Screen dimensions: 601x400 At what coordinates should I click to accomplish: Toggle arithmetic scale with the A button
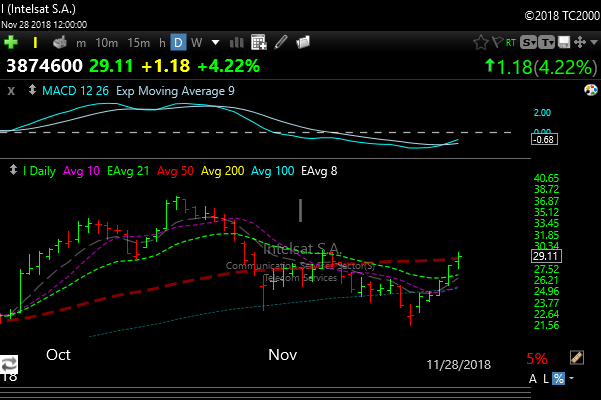click(x=533, y=378)
